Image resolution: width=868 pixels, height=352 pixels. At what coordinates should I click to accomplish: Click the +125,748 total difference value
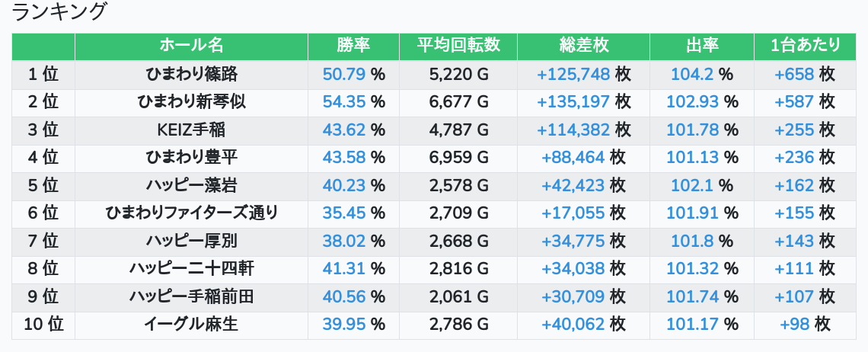coord(573,74)
